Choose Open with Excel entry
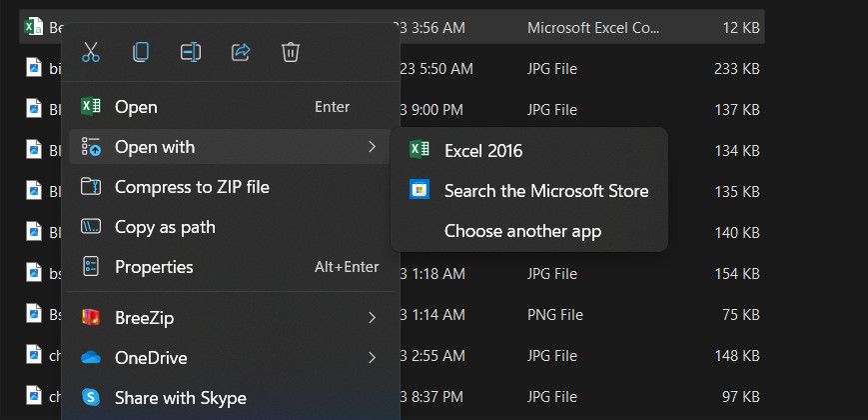 click(x=231, y=107)
